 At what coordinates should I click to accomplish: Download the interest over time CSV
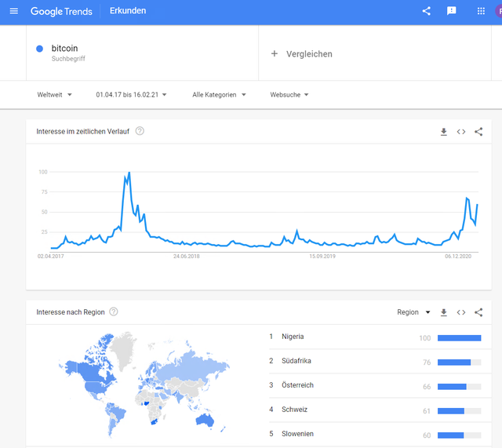tap(443, 132)
